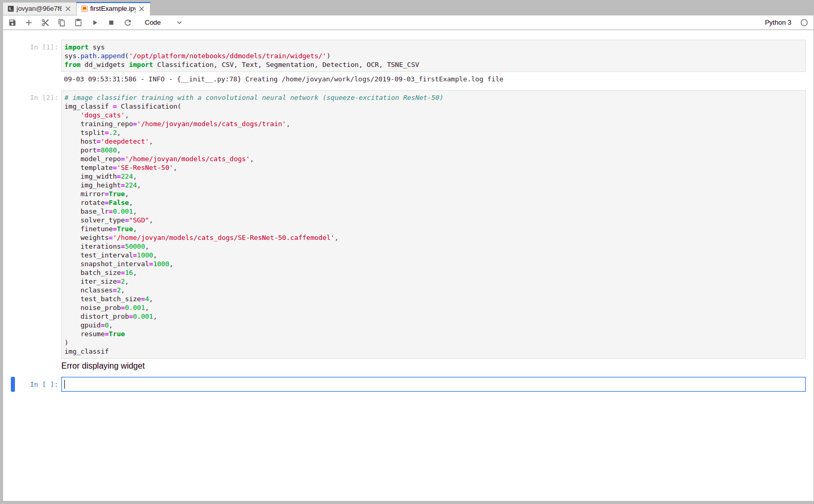
Task: Click the 'import sys' code line
Action: click(x=84, y=47)
